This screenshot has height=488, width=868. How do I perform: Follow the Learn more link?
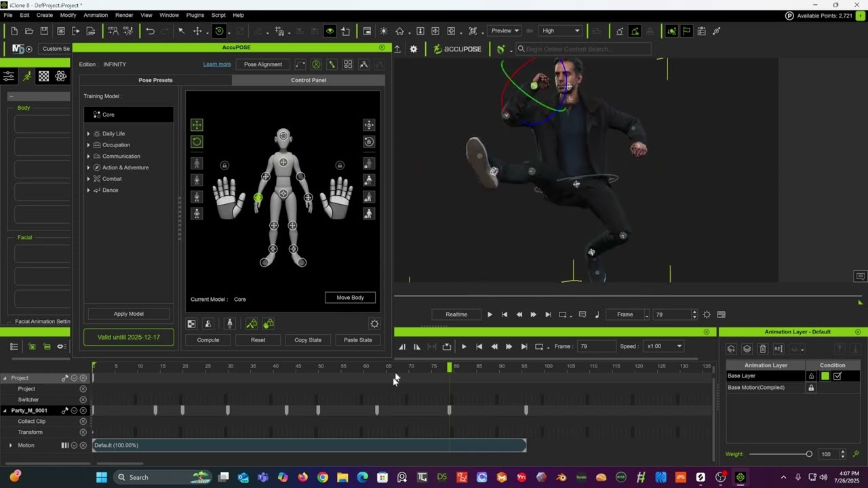click(x=217, y=64)
